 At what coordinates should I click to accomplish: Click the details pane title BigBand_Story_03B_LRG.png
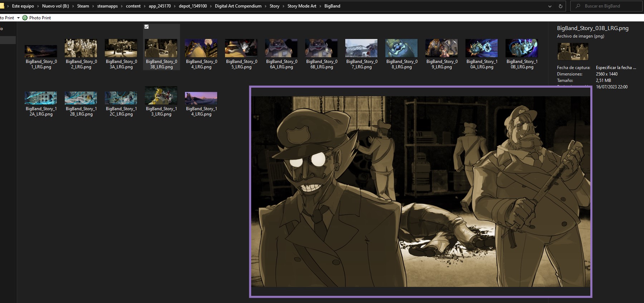tap(592, 28)
